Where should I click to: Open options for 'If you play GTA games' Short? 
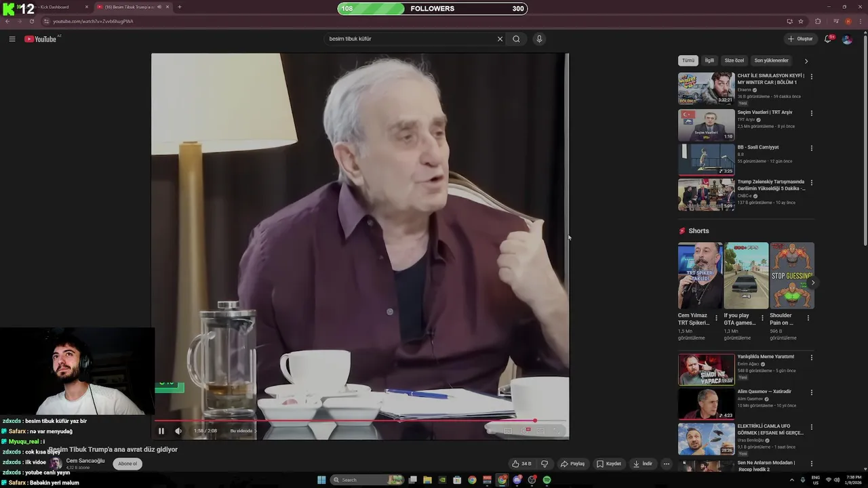(762, 318)
